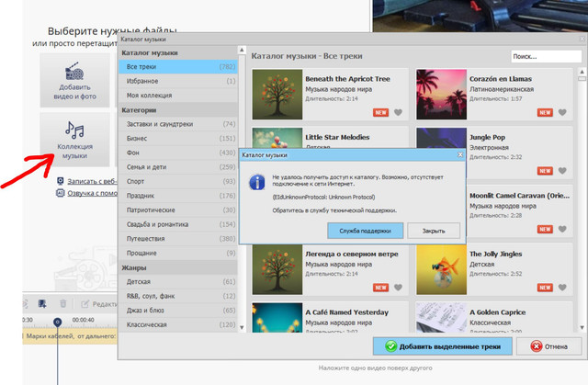Image resolution: width=588 pixels, height=385 pixels.
Task: Click the red cross icon on the 'Отмена' button
Action: [x=536, y=346]
